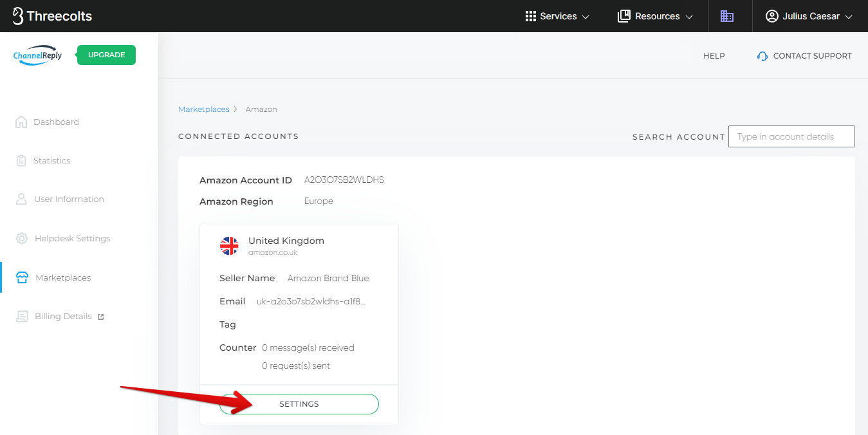Screen dimensions: 868x435
Task: Go to Dashboard in sidebar
Action: tap(56, 122)
